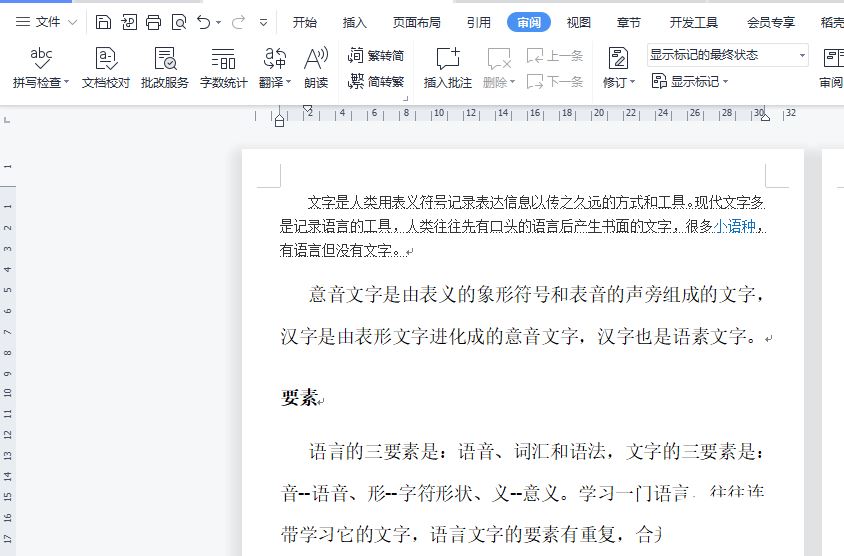Viewport: 844px width, 556px height.
Task: Open the 章节 tab
Action: [x=629, y=22]
